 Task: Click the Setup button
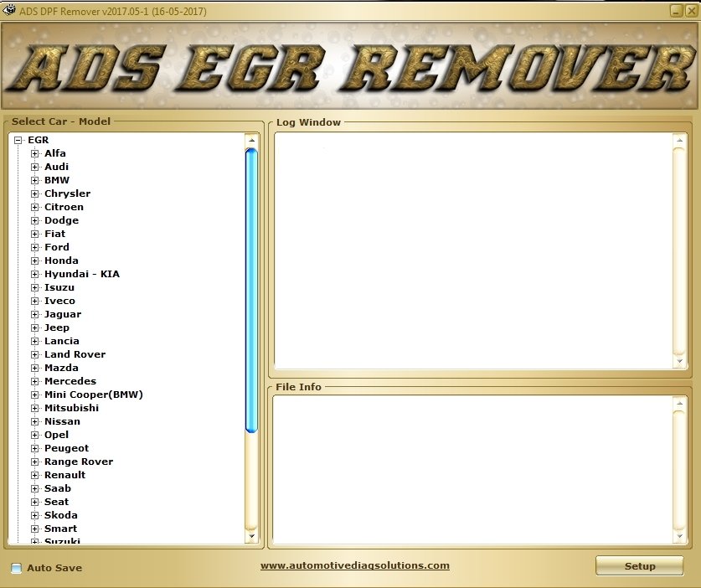[x=639, y=566]
